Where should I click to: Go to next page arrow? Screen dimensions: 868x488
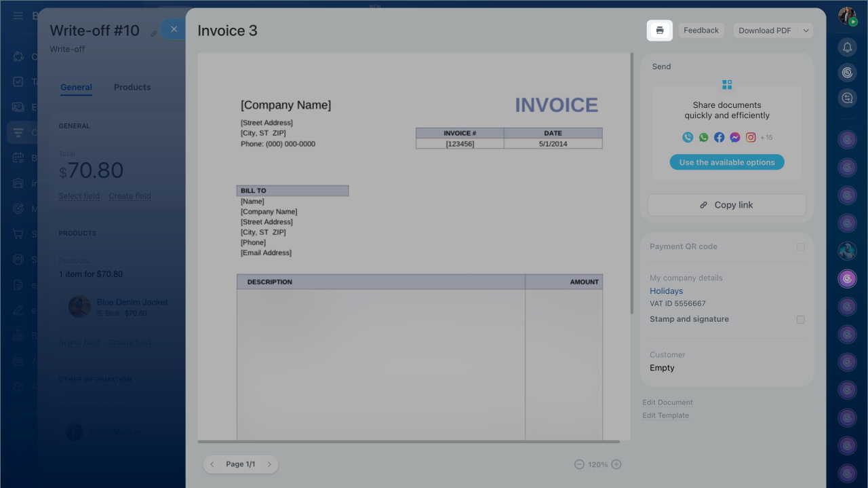coord(269,464)
